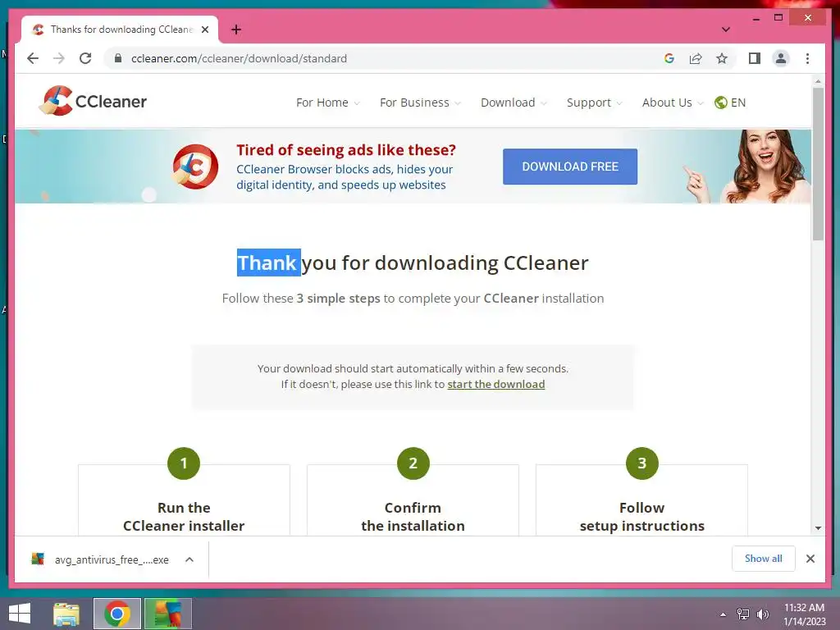The image size is (840, 630).
Task: Click CCleaner Browser logo in banner
Action: point(195,167)
